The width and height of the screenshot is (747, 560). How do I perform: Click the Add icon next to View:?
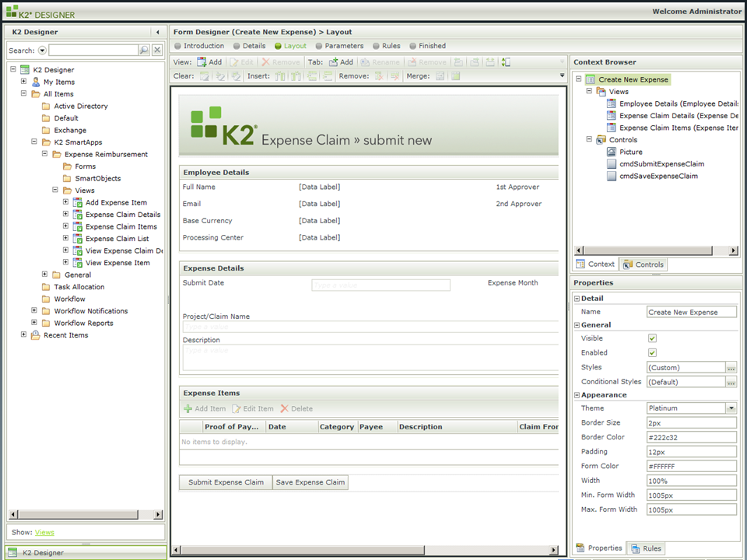point(202,62)
